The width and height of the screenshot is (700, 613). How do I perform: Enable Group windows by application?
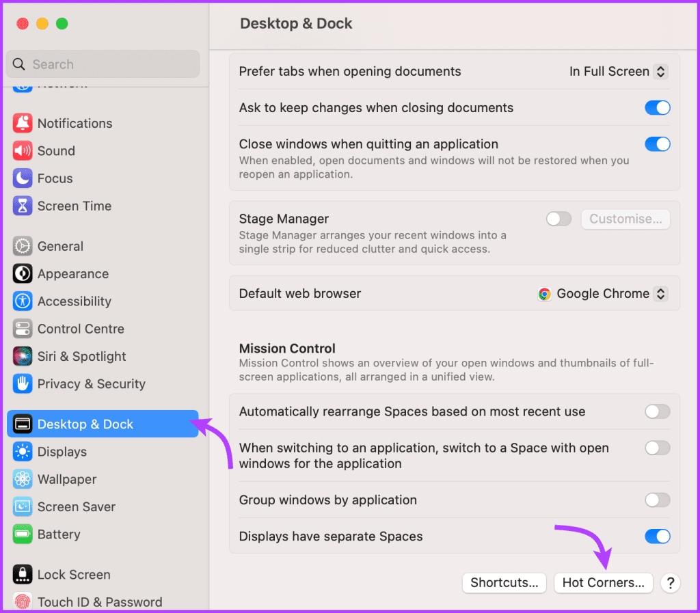[657, 500]
